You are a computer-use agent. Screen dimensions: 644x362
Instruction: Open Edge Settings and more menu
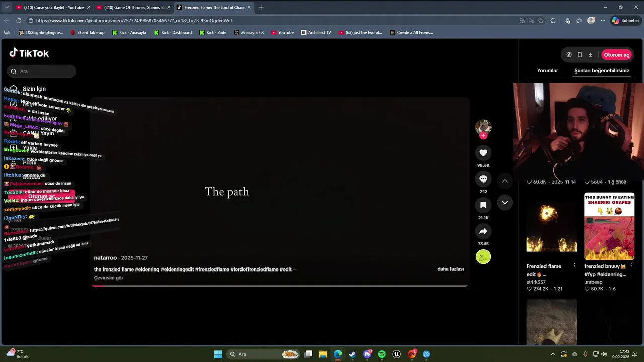tap(603, 21)
